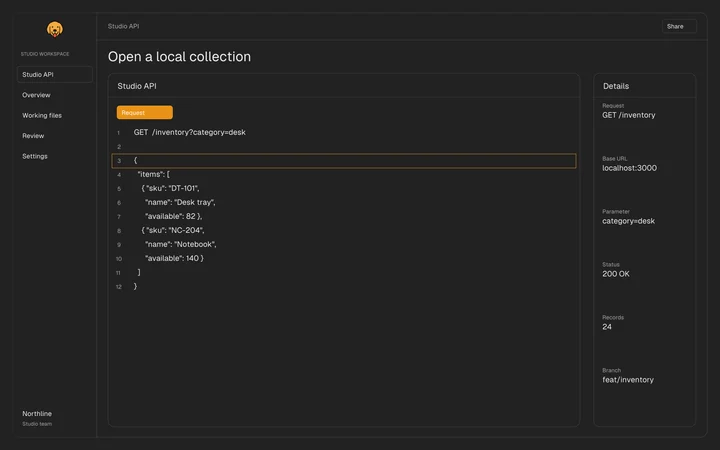Click the orange Request button

(x=145, y=112)
